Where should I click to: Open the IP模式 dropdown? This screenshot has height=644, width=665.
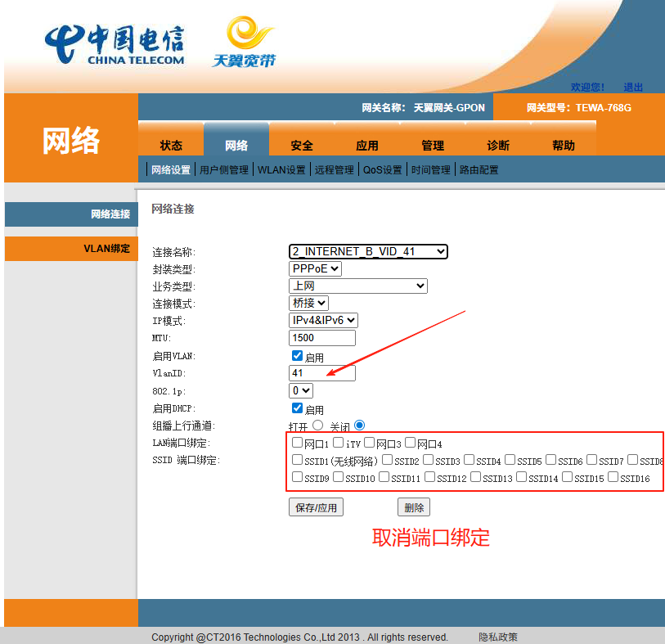pos(323,320)
